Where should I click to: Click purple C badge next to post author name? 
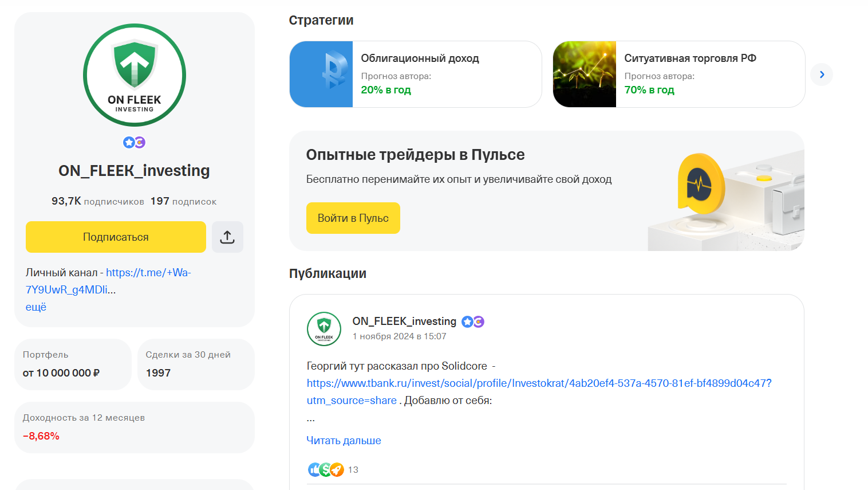pos(479,322)
